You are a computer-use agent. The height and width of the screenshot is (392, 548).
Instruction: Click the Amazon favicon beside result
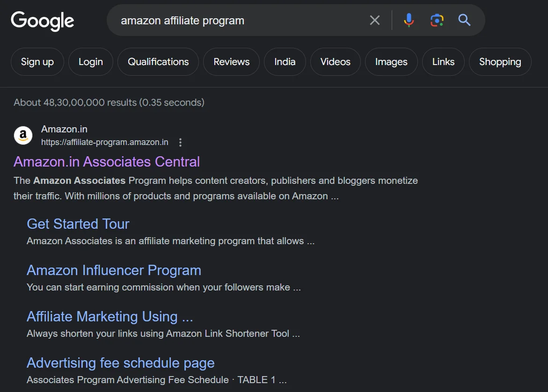click(x=23, y=136)
